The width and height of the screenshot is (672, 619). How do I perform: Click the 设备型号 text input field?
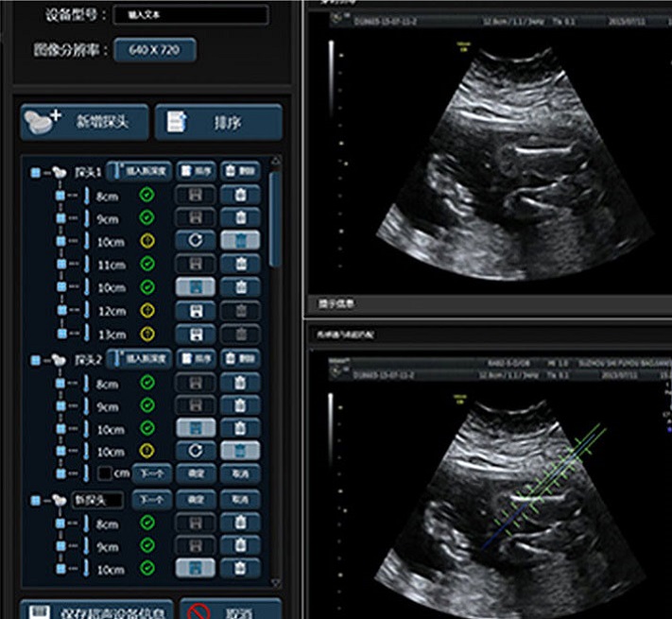[190, 15]
